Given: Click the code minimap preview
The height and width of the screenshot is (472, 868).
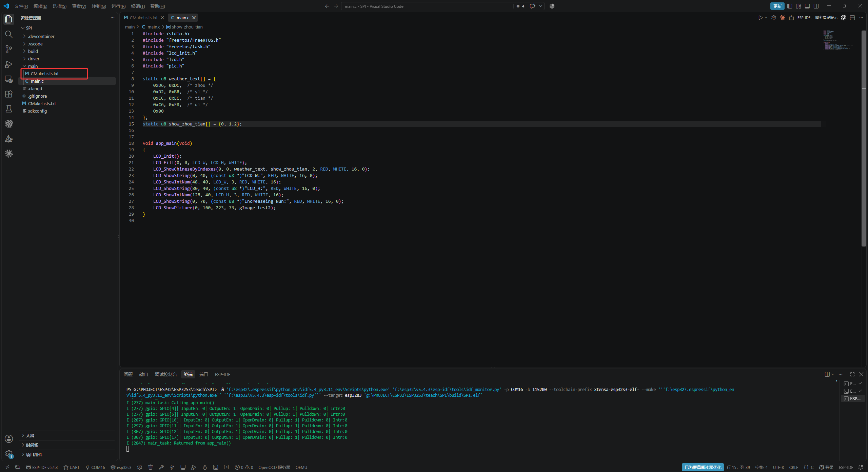Looking at the screenshot, I should click(838, 40).
